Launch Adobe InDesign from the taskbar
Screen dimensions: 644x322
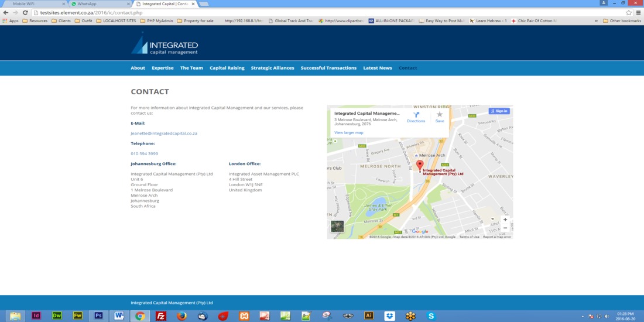(36, 316)
